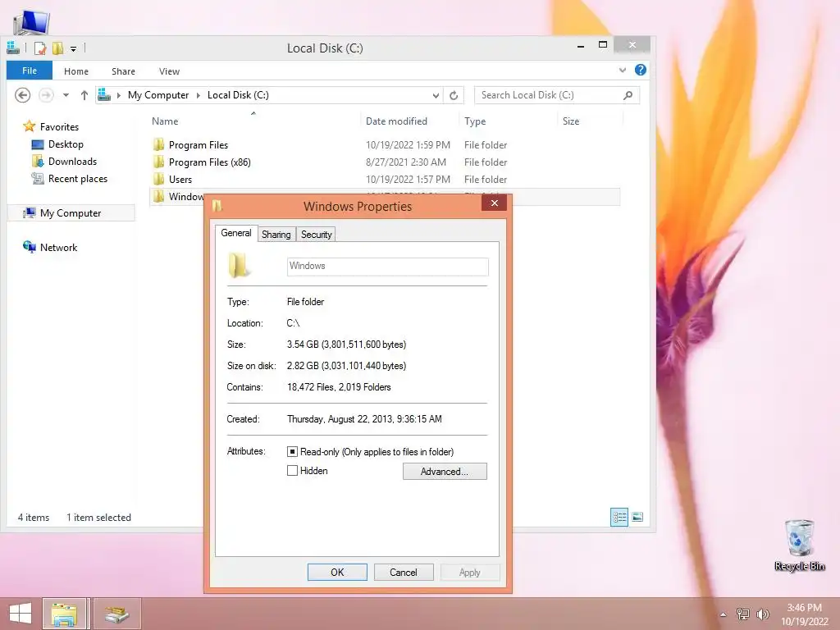This screenshot has width=840, height=630.
Task: Switch to the Share ribbon tab
Action: [123, 71]
